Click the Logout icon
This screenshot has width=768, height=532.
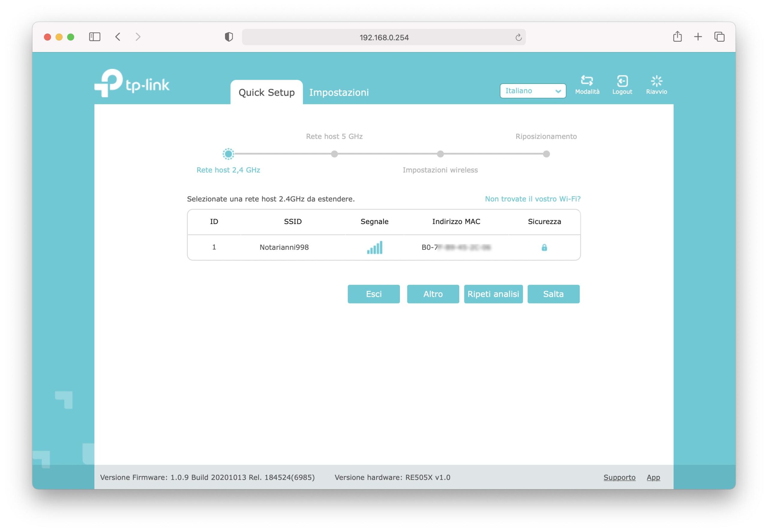[x=622, y=81]
